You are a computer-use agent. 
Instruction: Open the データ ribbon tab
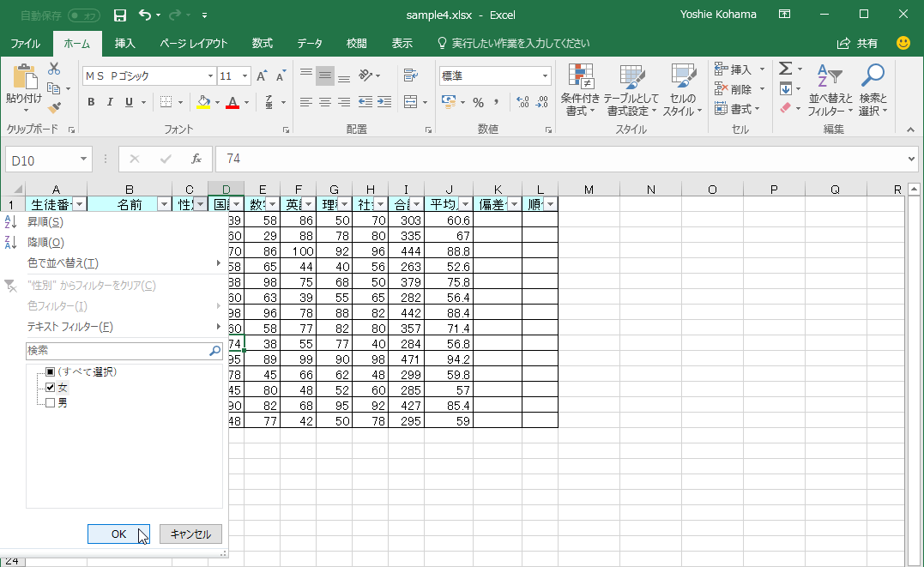click(x=309, y=42)
